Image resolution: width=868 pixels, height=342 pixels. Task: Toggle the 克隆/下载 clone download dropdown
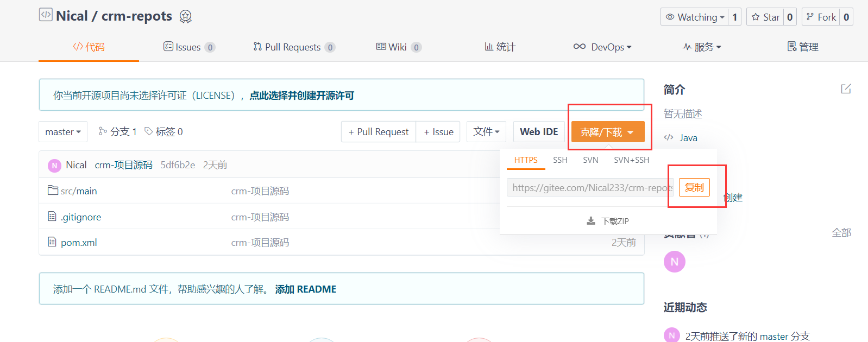click(608, 132)
